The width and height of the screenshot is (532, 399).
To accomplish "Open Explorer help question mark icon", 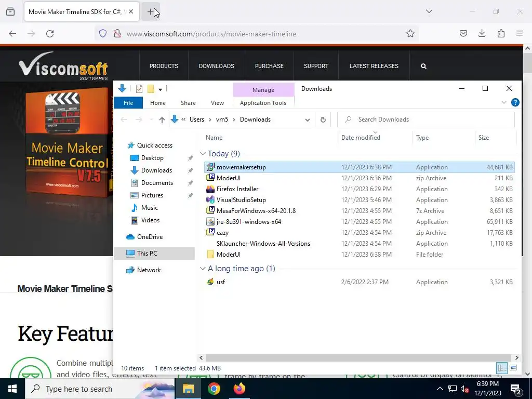I will 515,102.
